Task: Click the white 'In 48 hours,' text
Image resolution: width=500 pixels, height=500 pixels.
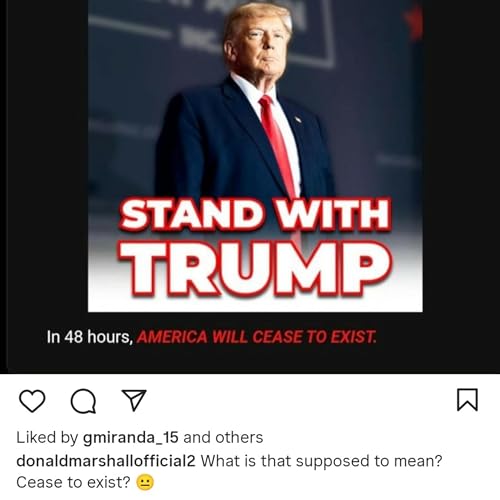Action: 90,337
